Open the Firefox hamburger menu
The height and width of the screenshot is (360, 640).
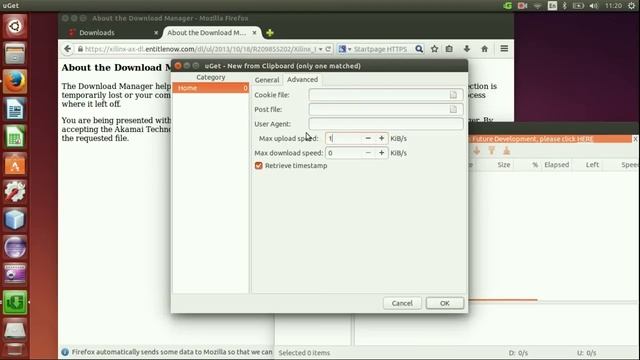pos(504,49)
